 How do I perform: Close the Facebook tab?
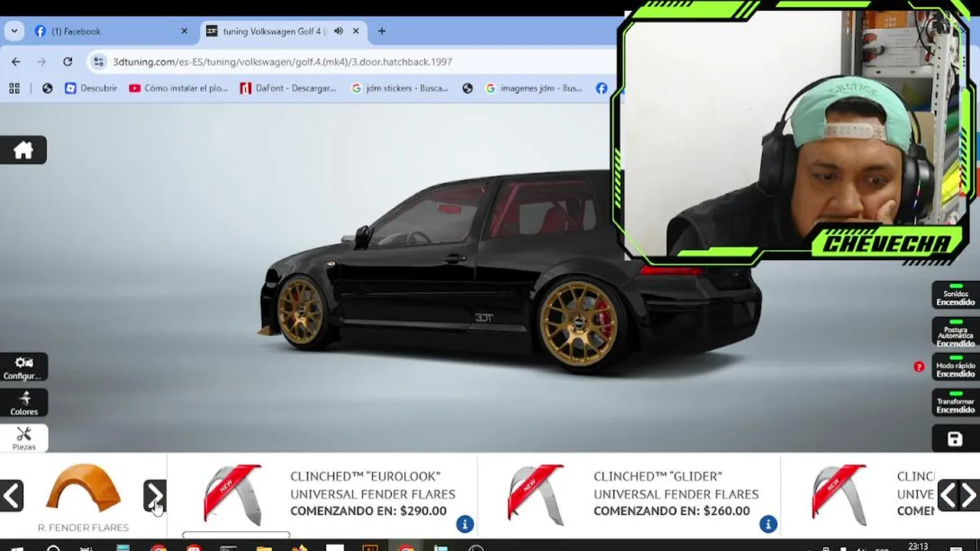184,31
